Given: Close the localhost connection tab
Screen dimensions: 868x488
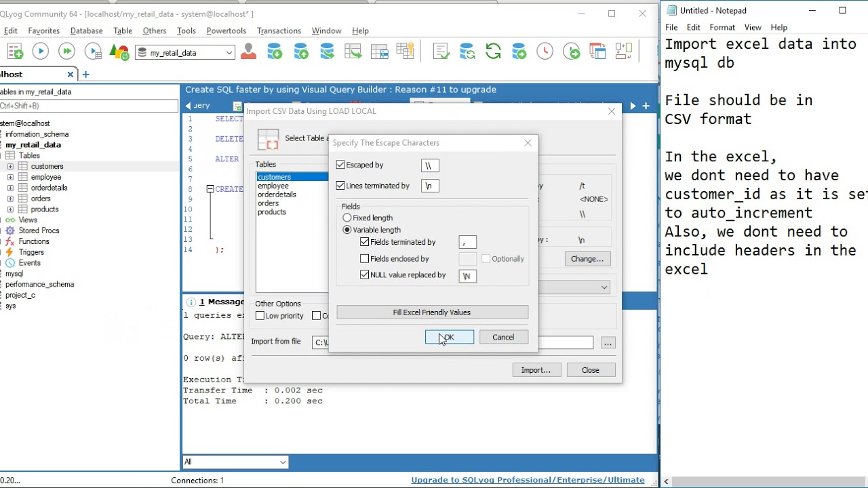Looking at the screenshot, I should [x=71, y=75].
